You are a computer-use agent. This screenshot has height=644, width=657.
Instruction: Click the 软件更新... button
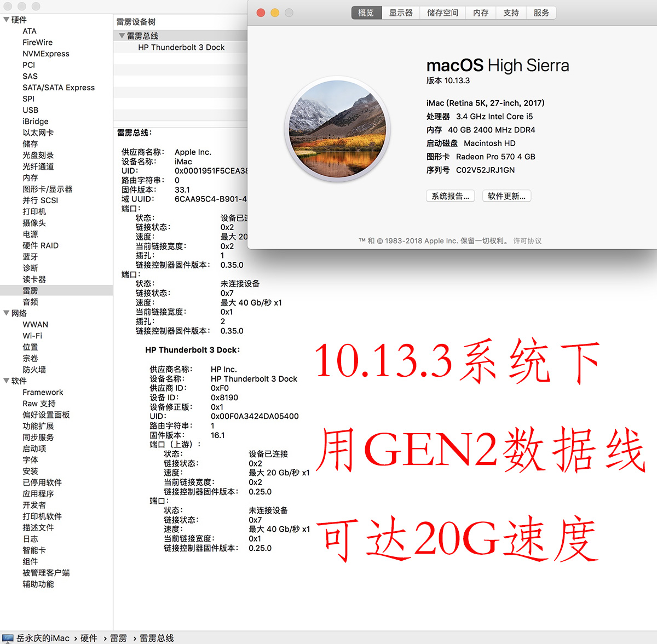506,196
